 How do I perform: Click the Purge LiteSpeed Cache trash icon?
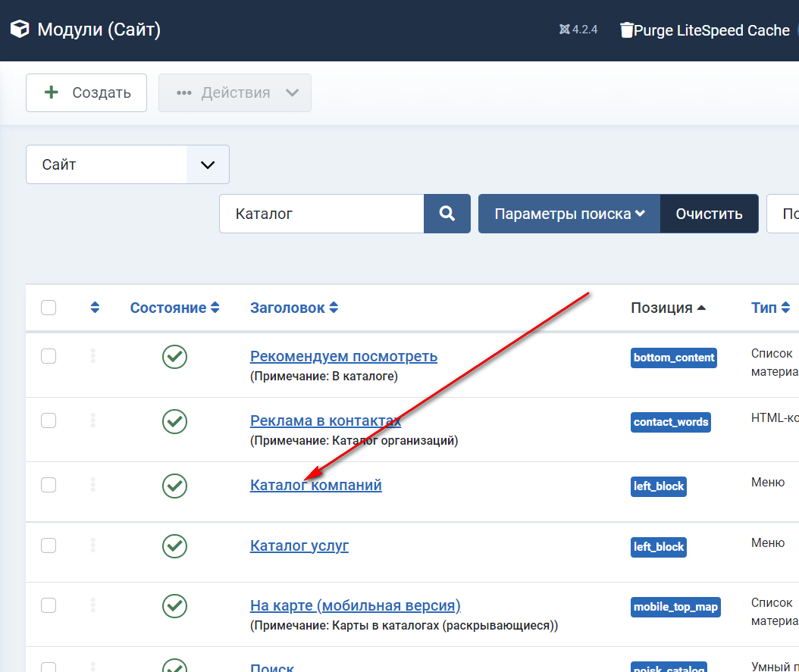click(626, 30)
